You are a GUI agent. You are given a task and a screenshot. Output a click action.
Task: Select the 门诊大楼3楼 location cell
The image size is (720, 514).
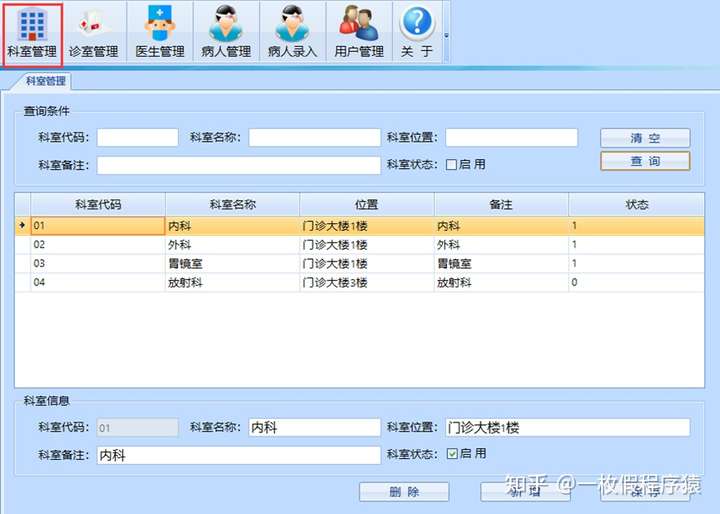click(x=366, y=282)
